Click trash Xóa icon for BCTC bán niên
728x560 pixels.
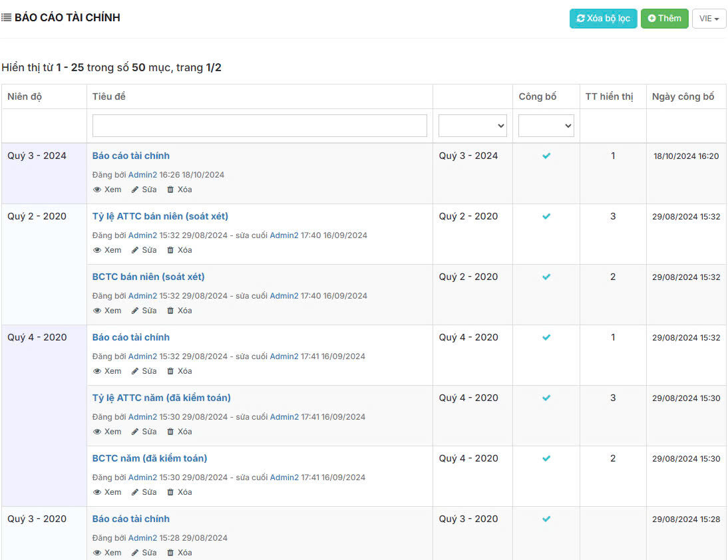170,311
